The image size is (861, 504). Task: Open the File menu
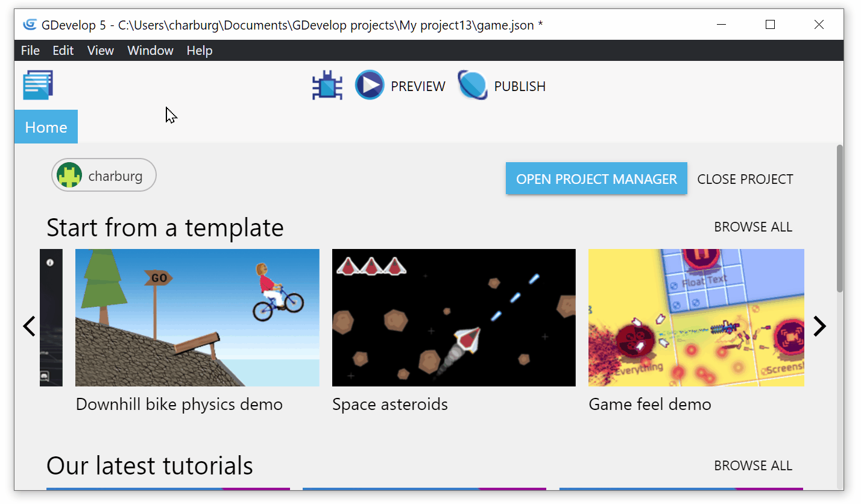[x=30, y=51]
